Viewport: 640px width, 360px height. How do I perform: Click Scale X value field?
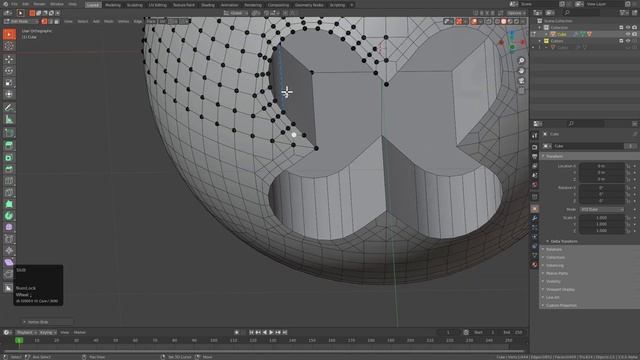[x=602, y=218]
